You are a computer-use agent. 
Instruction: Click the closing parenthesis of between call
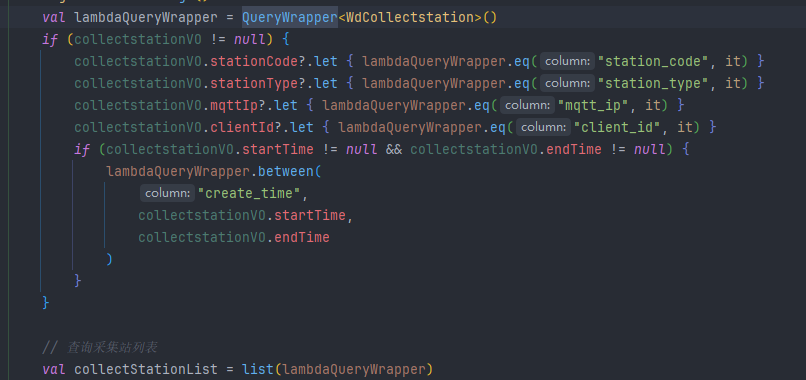(109, 259)
